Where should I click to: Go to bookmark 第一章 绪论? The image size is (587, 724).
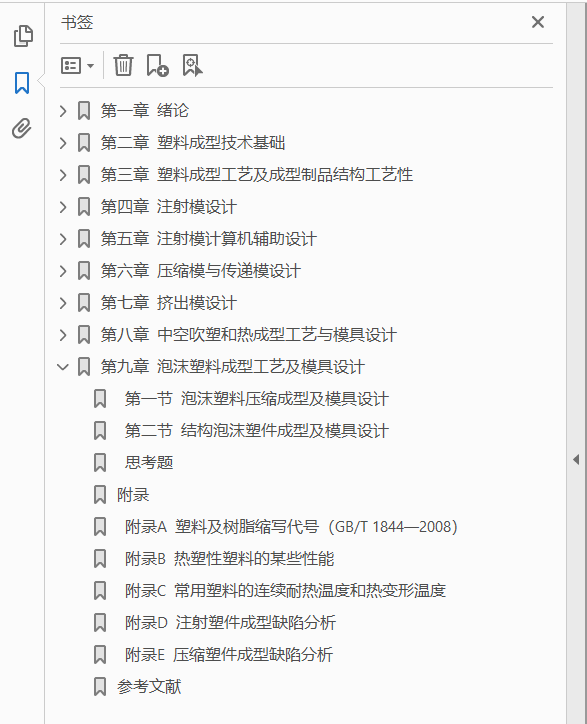145,111
